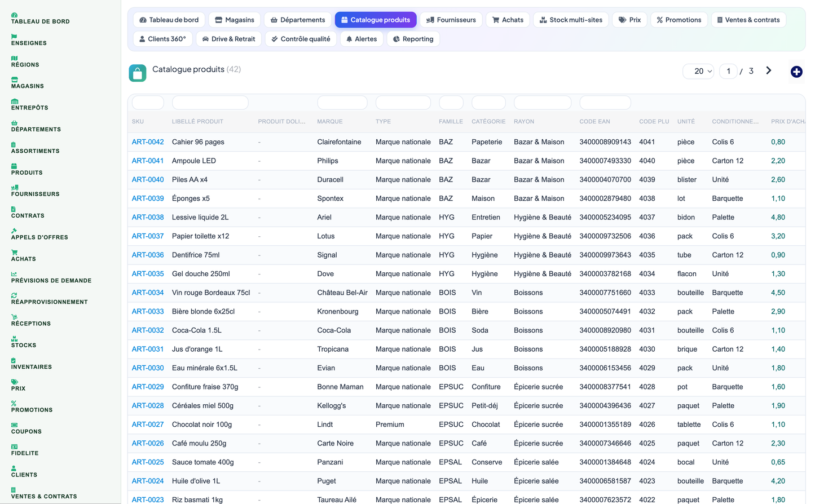Click the Entrepôts warehouse icon in sidebar

click(x=14, y=101)
